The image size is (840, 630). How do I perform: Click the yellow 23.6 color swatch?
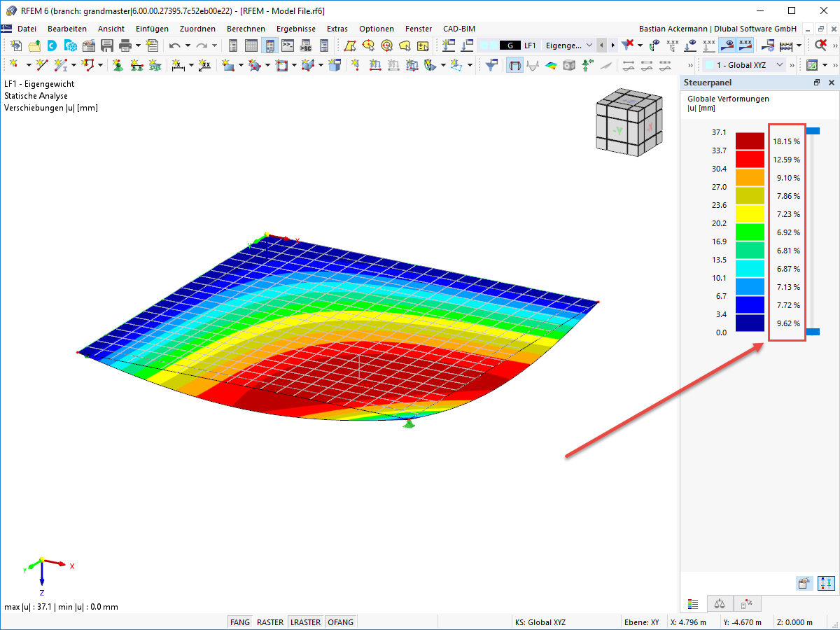coord(750,214)
